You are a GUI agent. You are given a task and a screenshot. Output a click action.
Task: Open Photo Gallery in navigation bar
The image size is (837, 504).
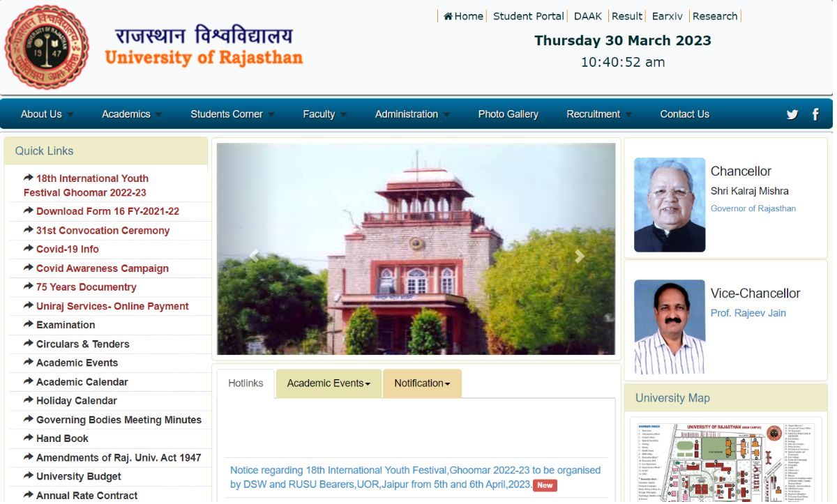(508, 114)
